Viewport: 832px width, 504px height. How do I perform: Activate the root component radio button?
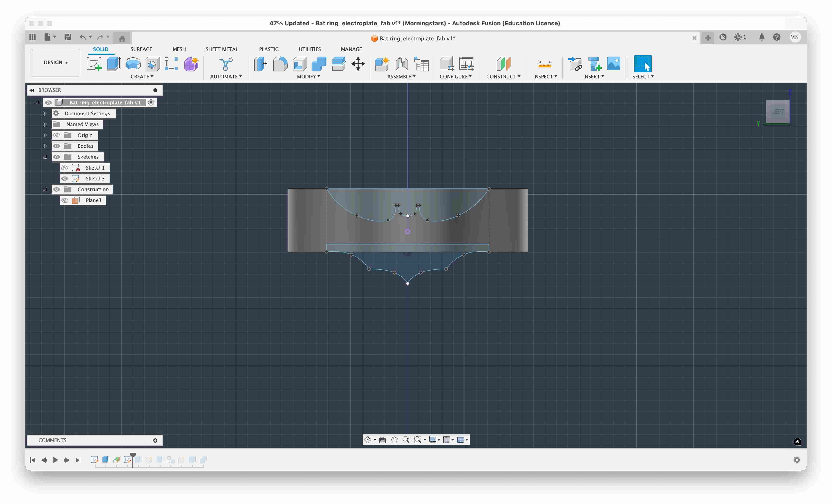[x=151, y=102]
